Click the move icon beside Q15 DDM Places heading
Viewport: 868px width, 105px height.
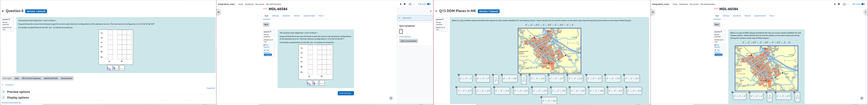tap(436, 11)
